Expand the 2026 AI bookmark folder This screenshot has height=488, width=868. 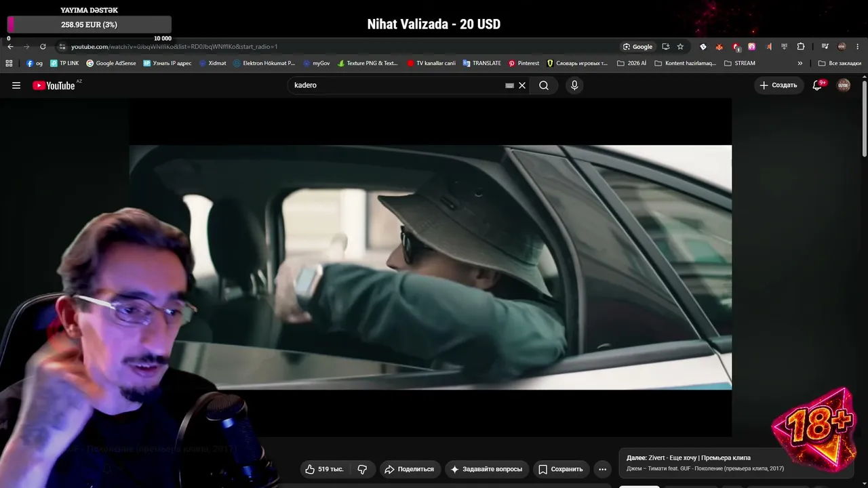tap(631, 63)
